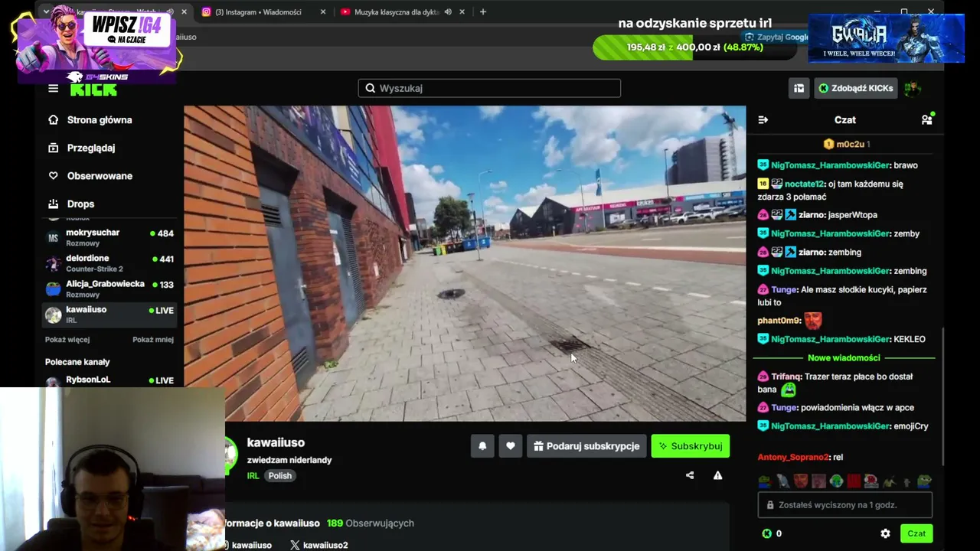Open the user profile avatar menu

click(x=912, y=88)
